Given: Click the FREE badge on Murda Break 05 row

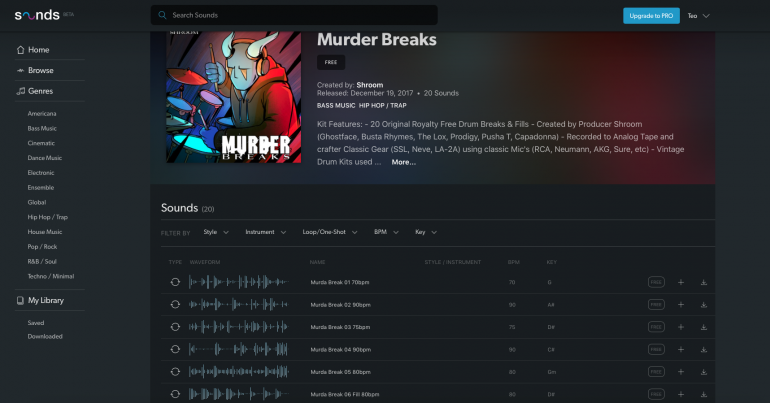Looking at the screenshot, I should point(656,372).
